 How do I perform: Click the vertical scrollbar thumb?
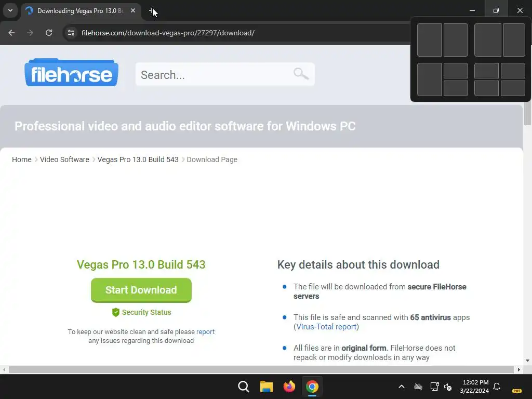coord(528,113)
